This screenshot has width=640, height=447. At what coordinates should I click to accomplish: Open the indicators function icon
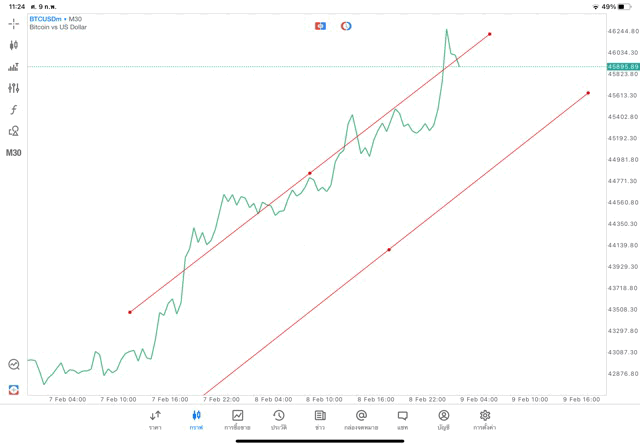click(13, 110)
